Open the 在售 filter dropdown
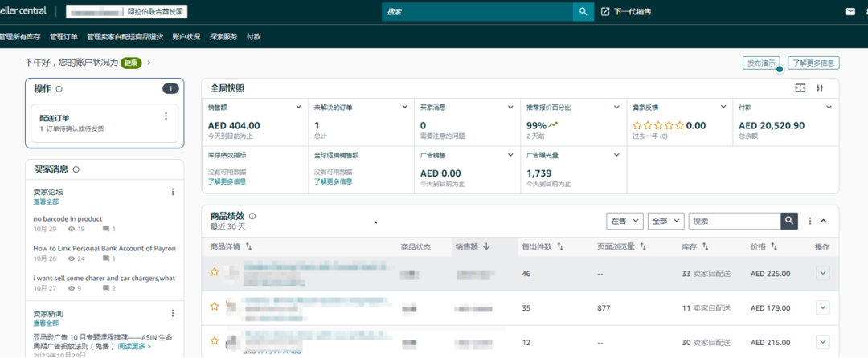 (625, 221)
